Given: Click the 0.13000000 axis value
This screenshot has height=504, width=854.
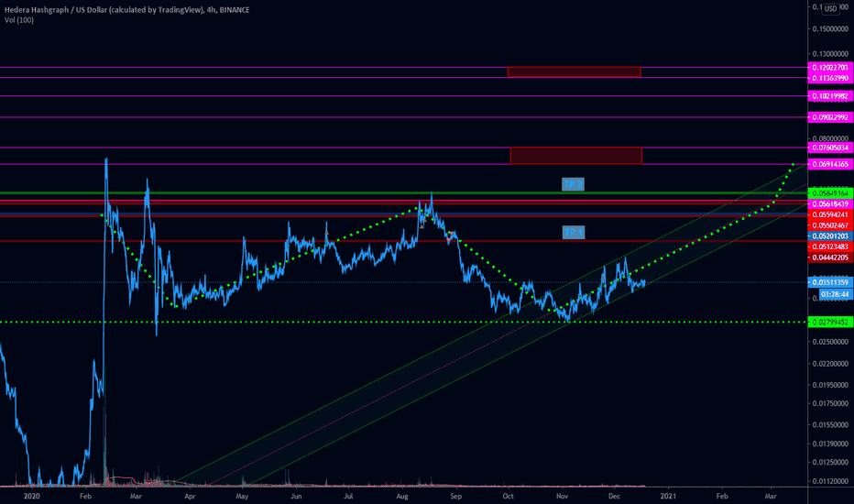Looking at the screenshot, I should pyautogui.click(x=830, y=54).
